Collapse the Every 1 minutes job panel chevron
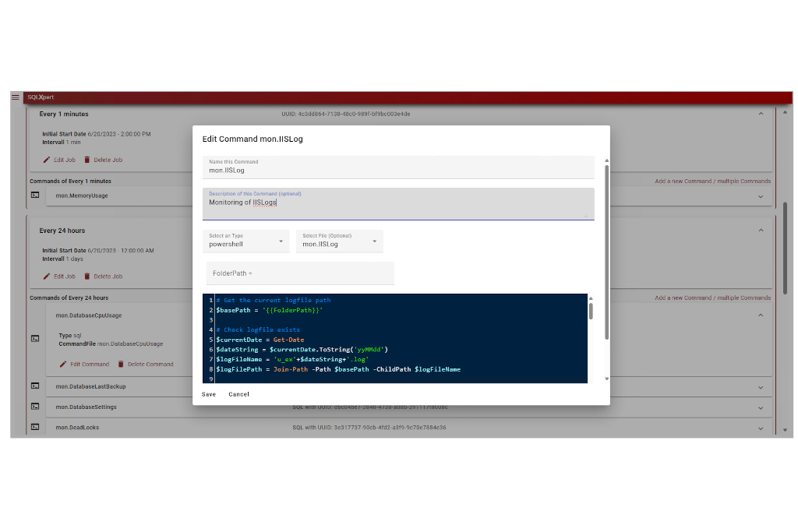Viewport: 798px width, 532px height. (x=761, y=114)
